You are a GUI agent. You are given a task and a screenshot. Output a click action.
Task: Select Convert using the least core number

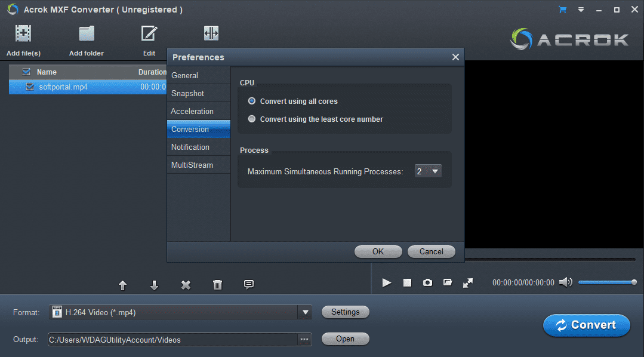(x=252, y=119)
